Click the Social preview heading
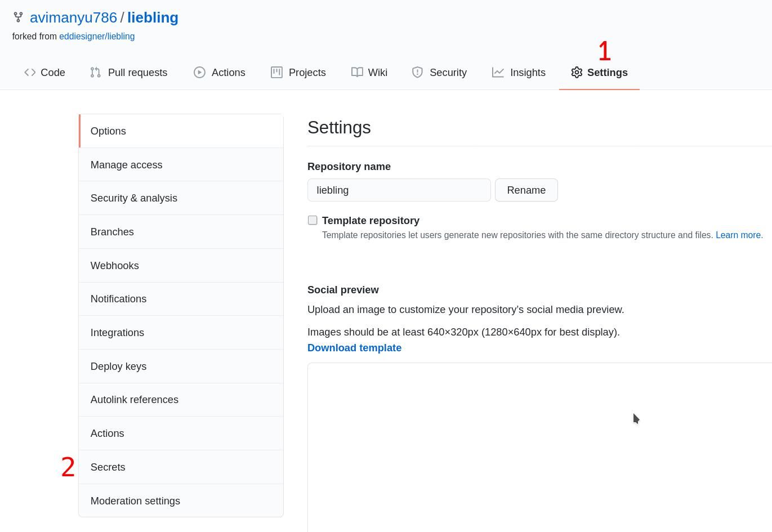This screenshot has width=772, height=532. [343, 290]
